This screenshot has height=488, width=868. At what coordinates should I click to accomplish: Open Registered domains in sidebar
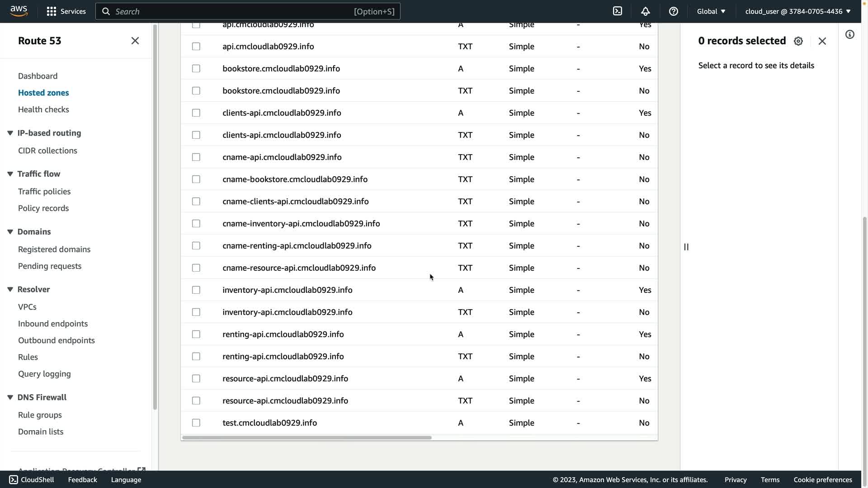pos(54,249)
